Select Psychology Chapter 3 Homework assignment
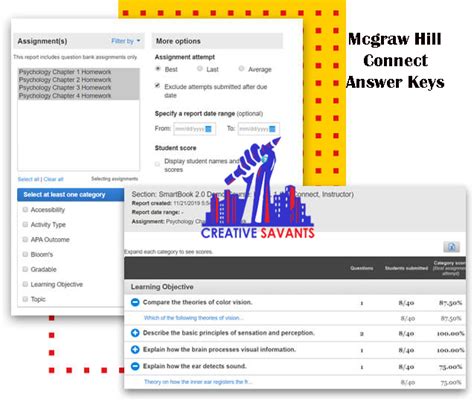 [x=78, y=88]
